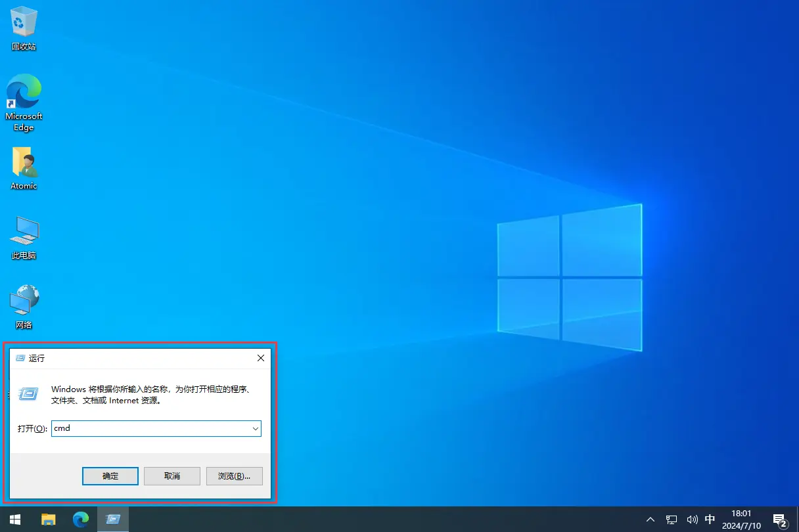Click the 运行 (Run) taskbar button
The width and height of the screenshot is (799, 532).
[x=113, y=520]
